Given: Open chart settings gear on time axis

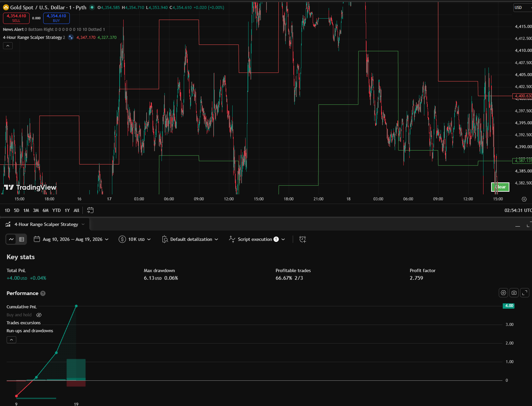Looking at the screenshot, I should [524, 199].
